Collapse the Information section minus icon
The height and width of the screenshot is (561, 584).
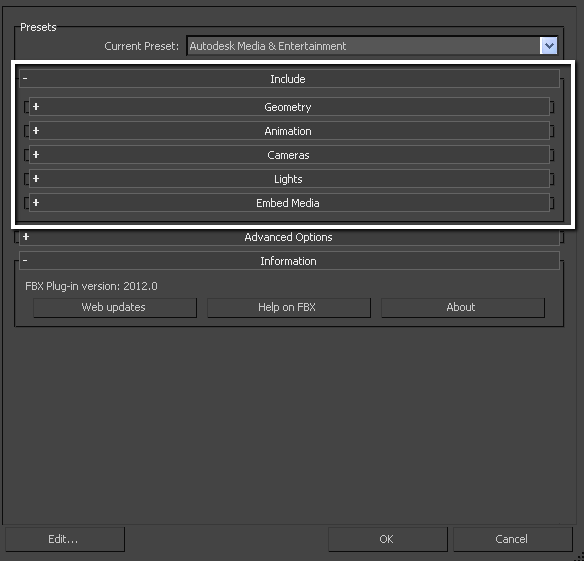click(x=25, y=260)
